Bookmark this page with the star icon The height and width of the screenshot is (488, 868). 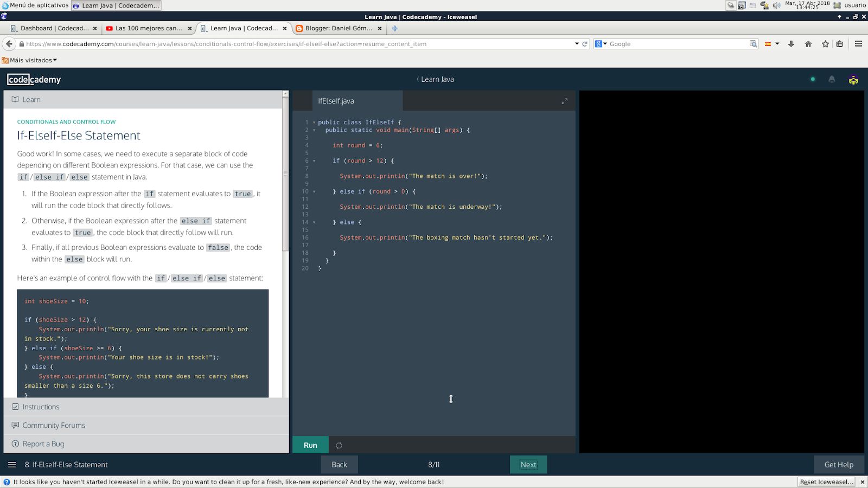pyautogui.click(x=825, y=44)
